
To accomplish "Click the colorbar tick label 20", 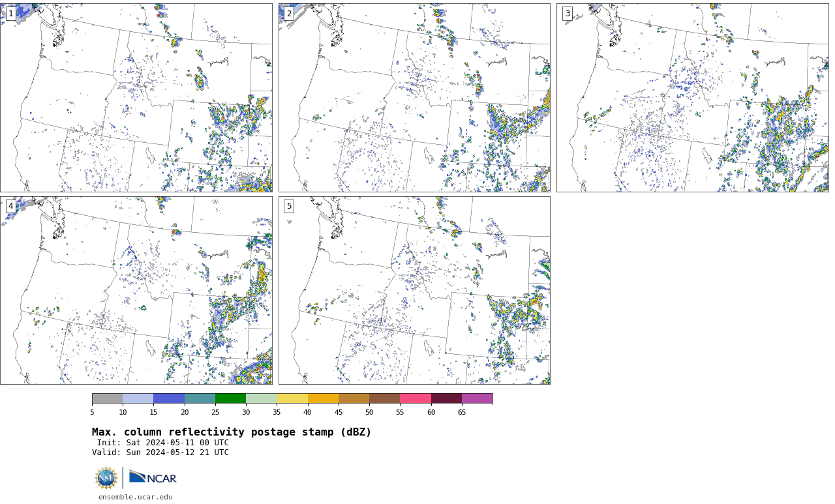I will pos(185,412).
